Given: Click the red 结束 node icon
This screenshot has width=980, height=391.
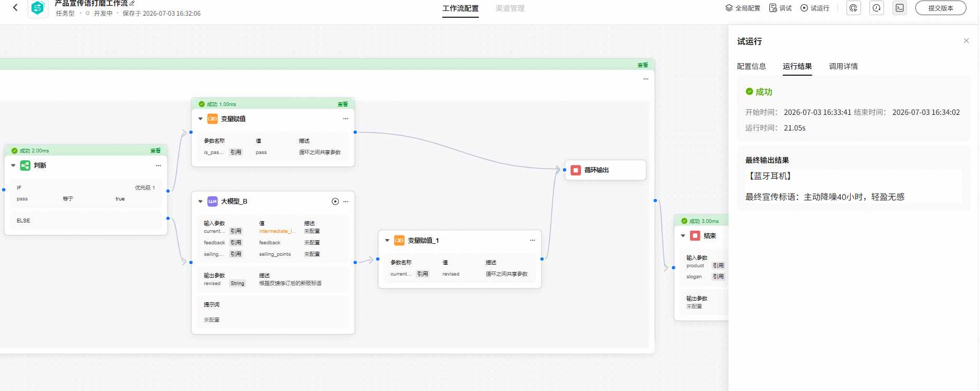Looking at the screenshot, I should tap(695, 236).
